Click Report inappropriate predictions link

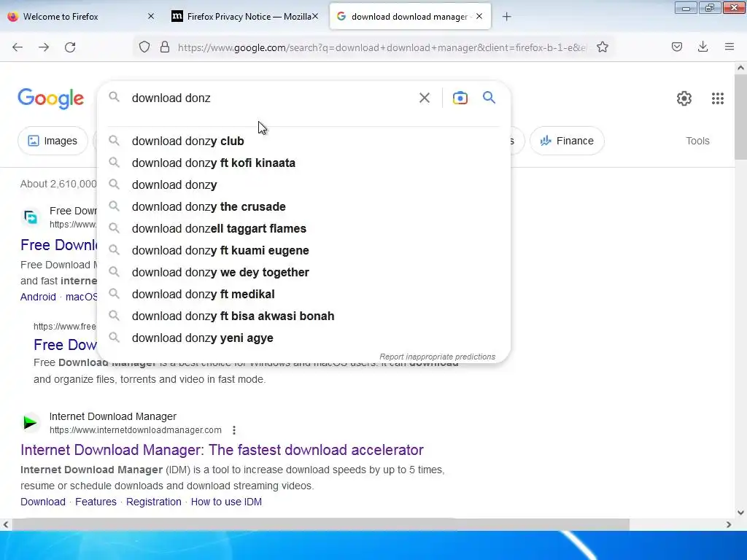pos(437,357)
